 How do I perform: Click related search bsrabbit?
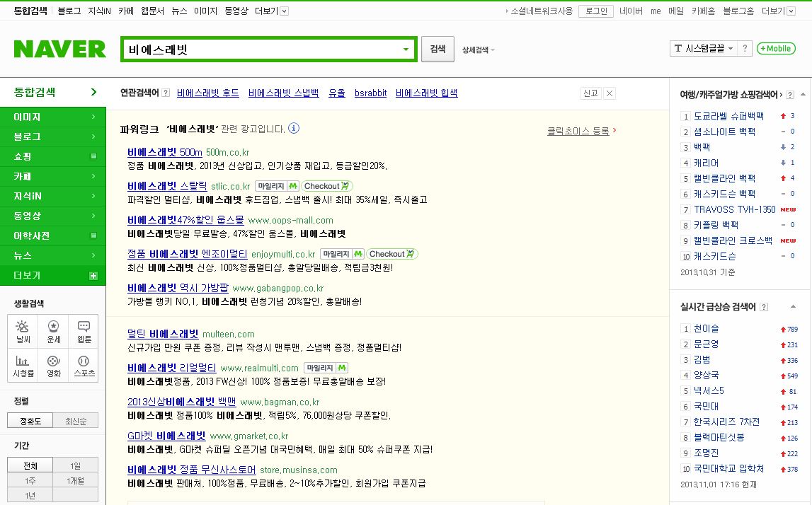tap(370, 93)
